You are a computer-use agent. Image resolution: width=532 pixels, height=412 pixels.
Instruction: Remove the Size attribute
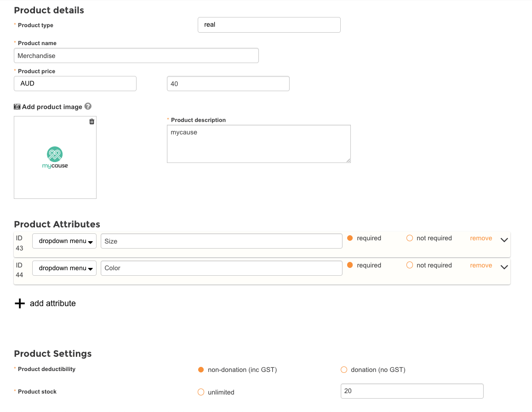pyautogui.click(x=481, y=238)
